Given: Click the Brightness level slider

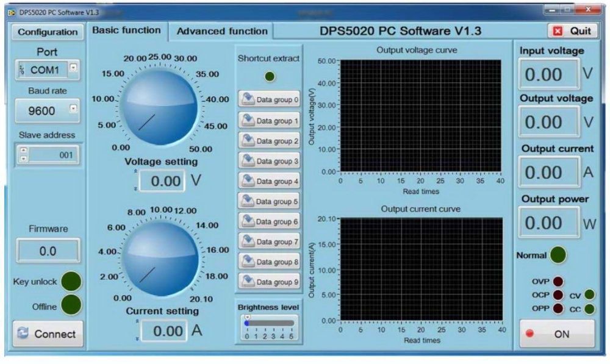Looking at the screenshot, I should [x=269, y=323].
